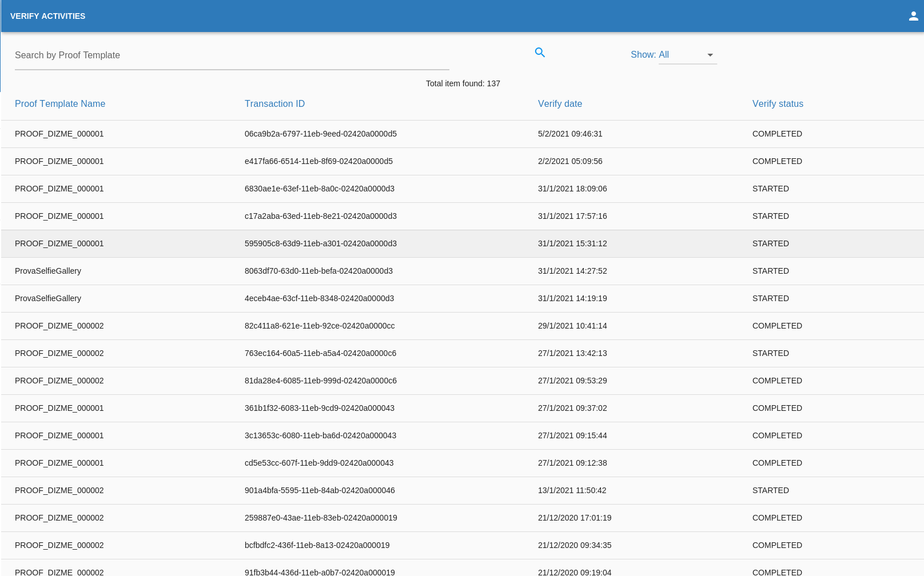This screenshot has height=576, width=924.
Task: Focus the Search by Proof Template field
Action: click(x=232, y=55)
